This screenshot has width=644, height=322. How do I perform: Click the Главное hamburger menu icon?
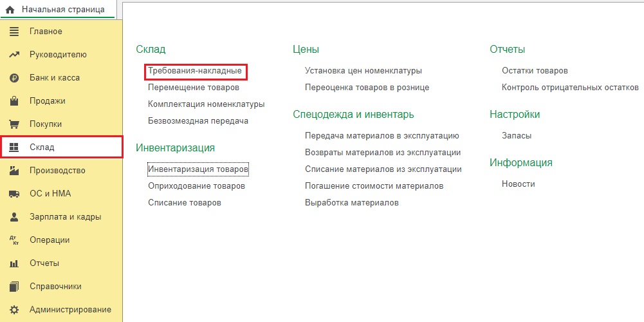coord(14,32)
